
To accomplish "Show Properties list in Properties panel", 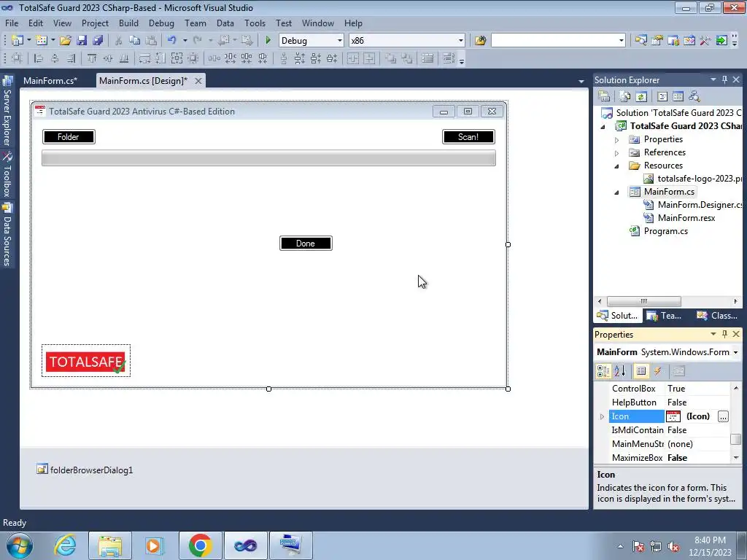I will (640, 371).
